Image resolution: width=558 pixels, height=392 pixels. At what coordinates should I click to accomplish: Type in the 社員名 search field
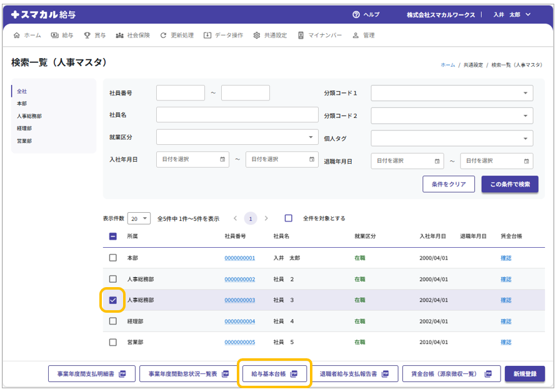click(x=237, y=115)
